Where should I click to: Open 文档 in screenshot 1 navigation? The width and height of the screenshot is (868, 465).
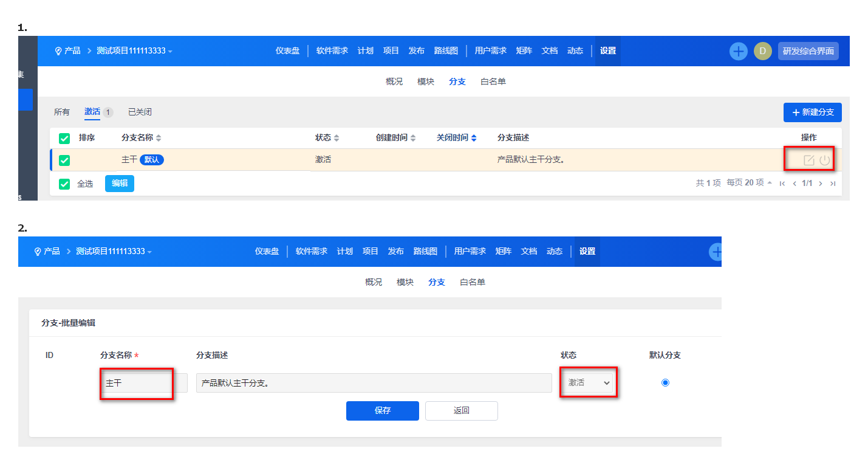pyautogui.click(x=550, y=51)
